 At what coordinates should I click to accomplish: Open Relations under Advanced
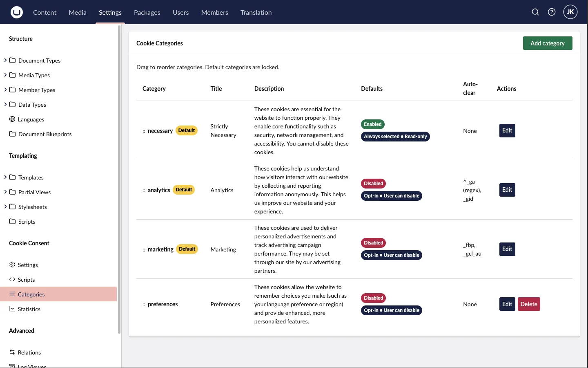click(58, 352)
